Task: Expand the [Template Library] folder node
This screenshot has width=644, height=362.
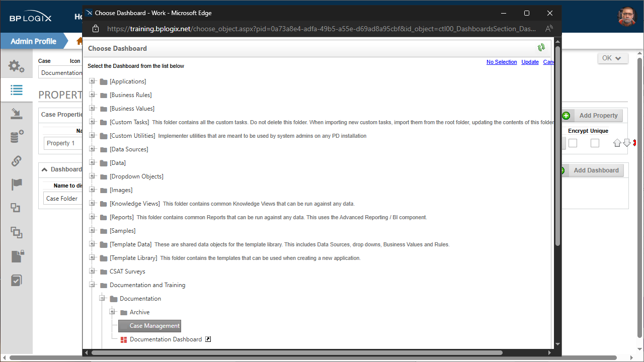Action: coord(92,257)
